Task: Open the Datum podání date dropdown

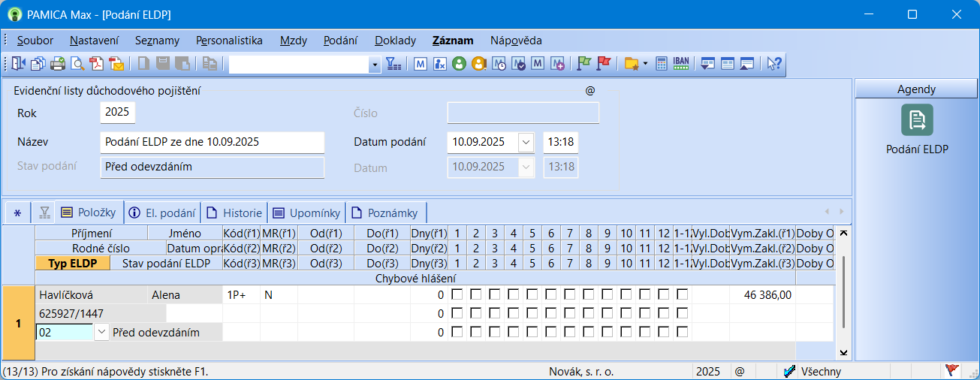Action: 526,142
